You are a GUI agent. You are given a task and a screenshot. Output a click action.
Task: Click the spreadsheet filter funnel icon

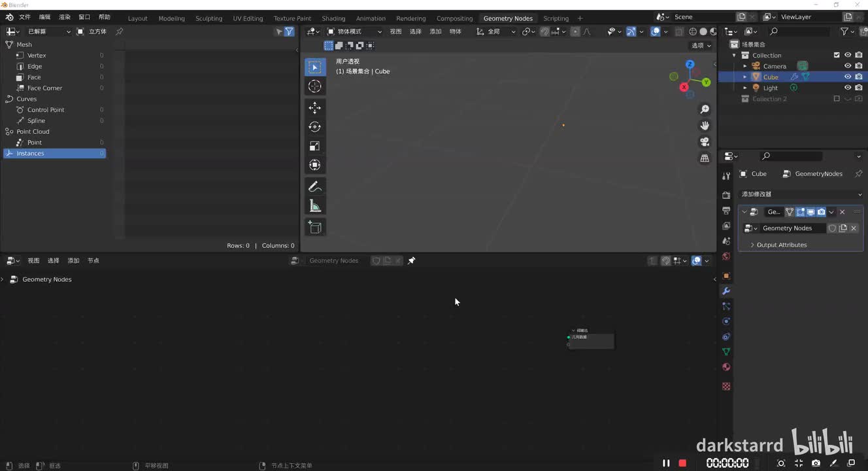[289, 31]
